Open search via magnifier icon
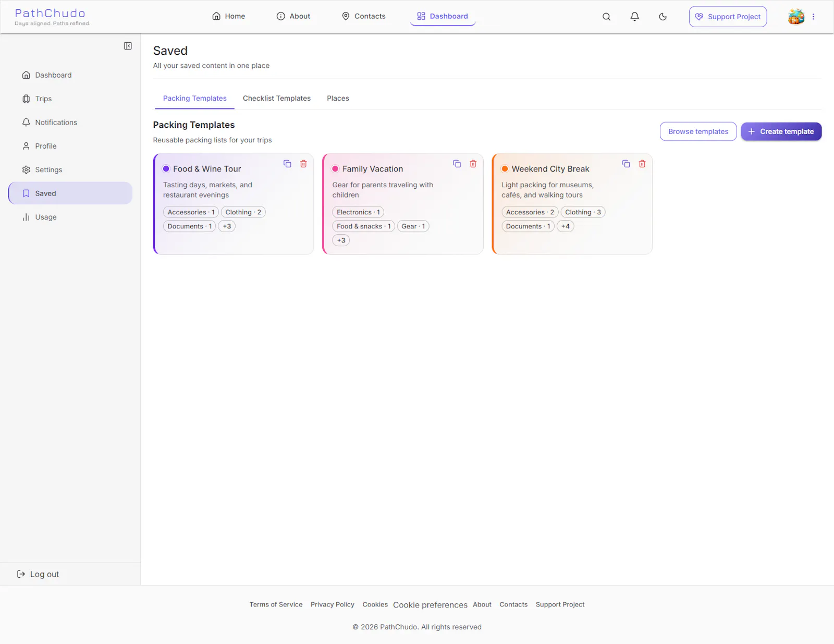Screen dimensions: 834x644 coord(606,17)
